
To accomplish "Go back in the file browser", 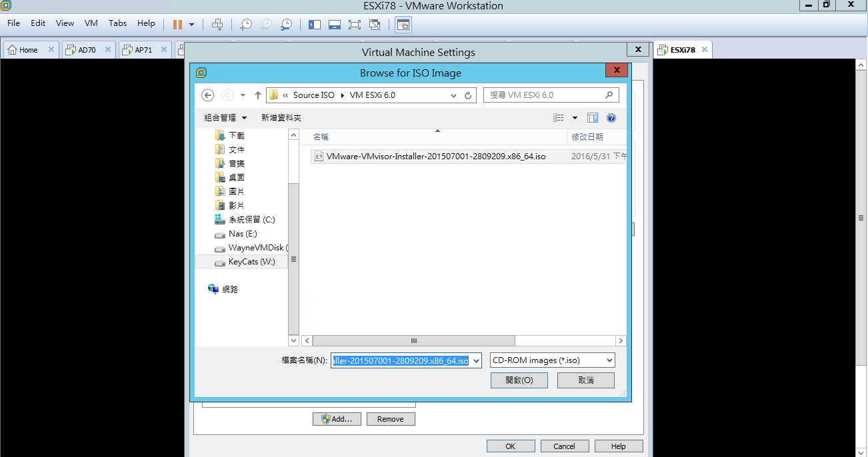I will coord(207,95).
